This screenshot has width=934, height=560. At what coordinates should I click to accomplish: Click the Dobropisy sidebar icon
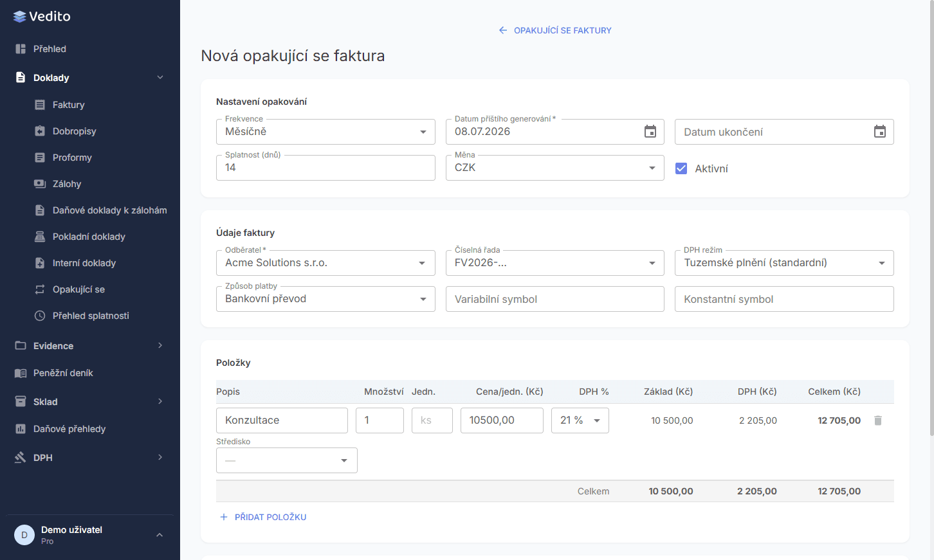coord(40,131)
